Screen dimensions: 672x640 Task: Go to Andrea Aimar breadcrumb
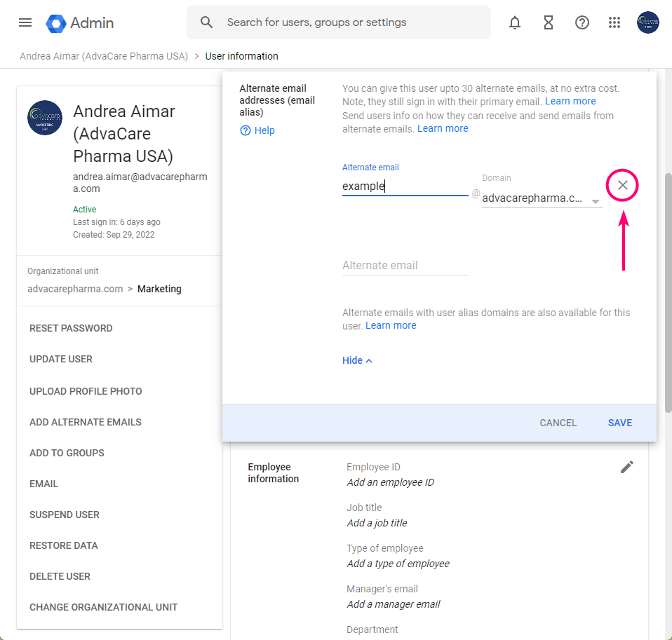click(104, 56)
